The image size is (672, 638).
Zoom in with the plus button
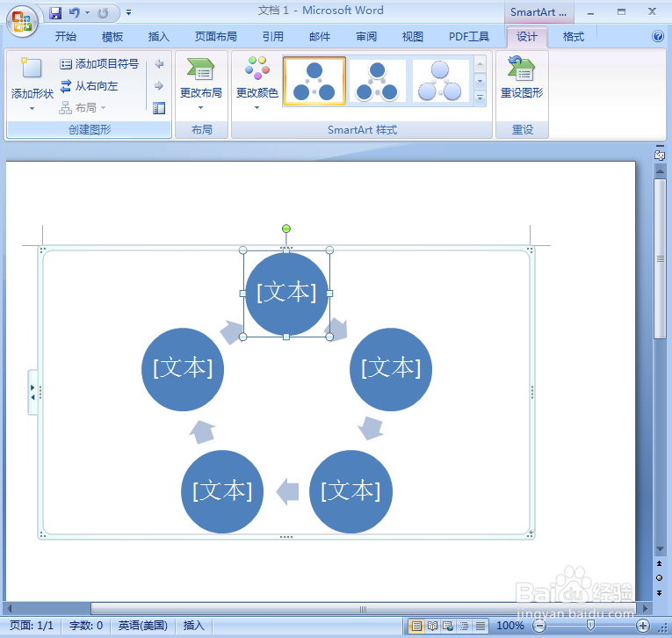[642, 626]
